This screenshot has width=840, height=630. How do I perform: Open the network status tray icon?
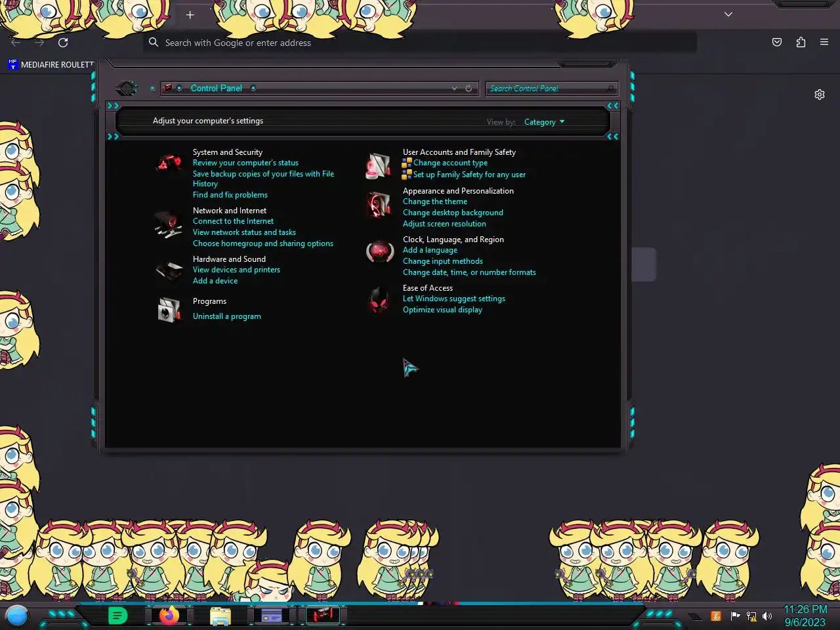(751, 616)
